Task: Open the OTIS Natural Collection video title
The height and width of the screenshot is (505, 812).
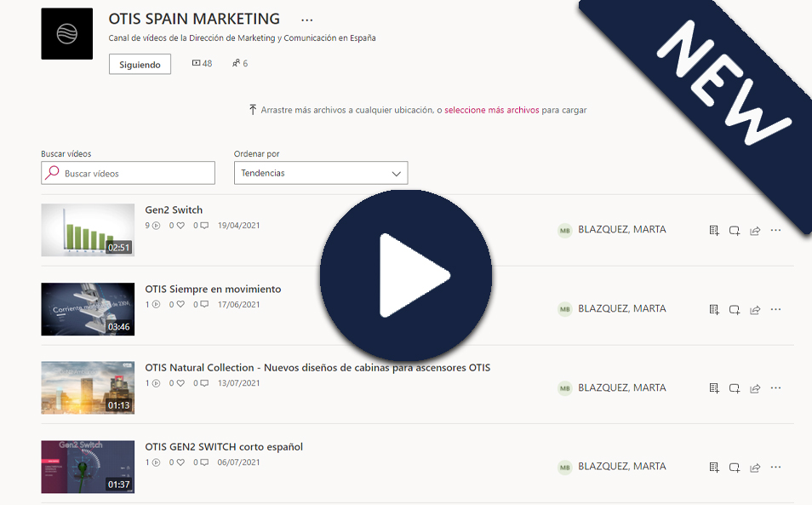Action: click(317, 368)
